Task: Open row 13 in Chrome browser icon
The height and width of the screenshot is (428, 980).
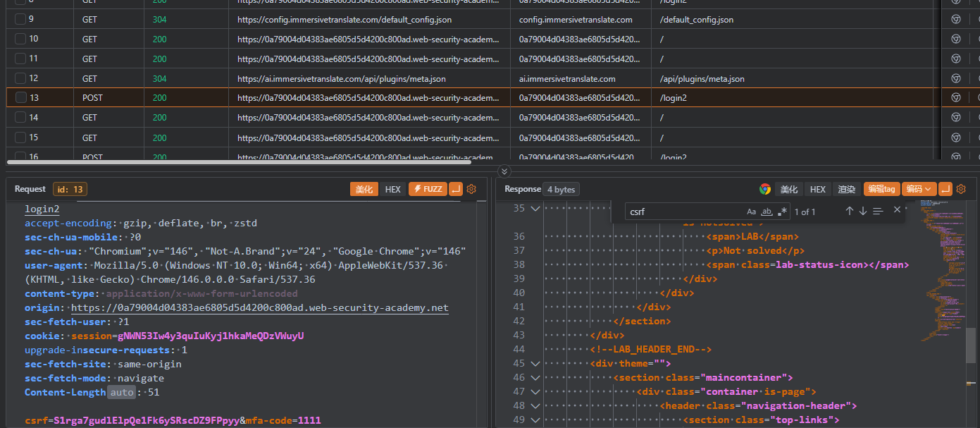Action: pyautogui.click(x=955, y=98)
